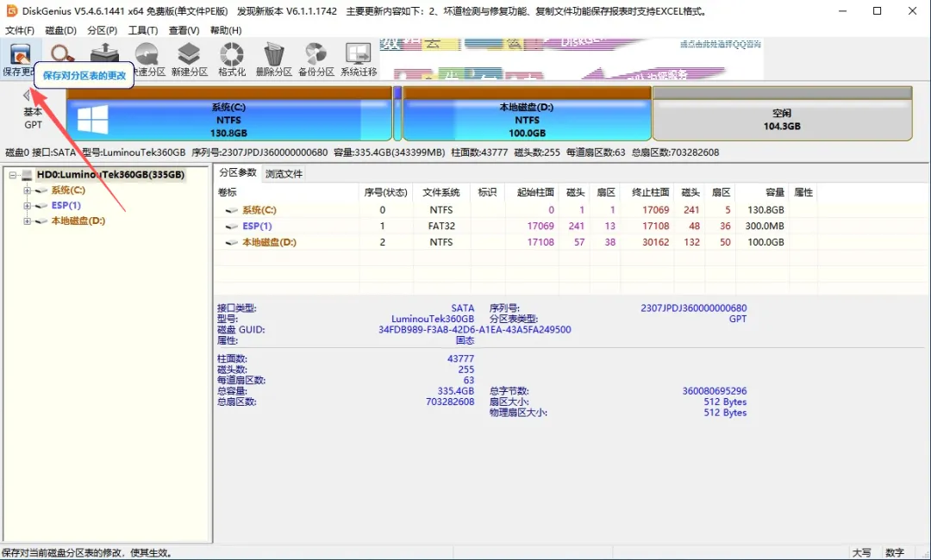Click the 系统(C:) label in partition table
The image size is (931, 560).
tap(259, 210)
